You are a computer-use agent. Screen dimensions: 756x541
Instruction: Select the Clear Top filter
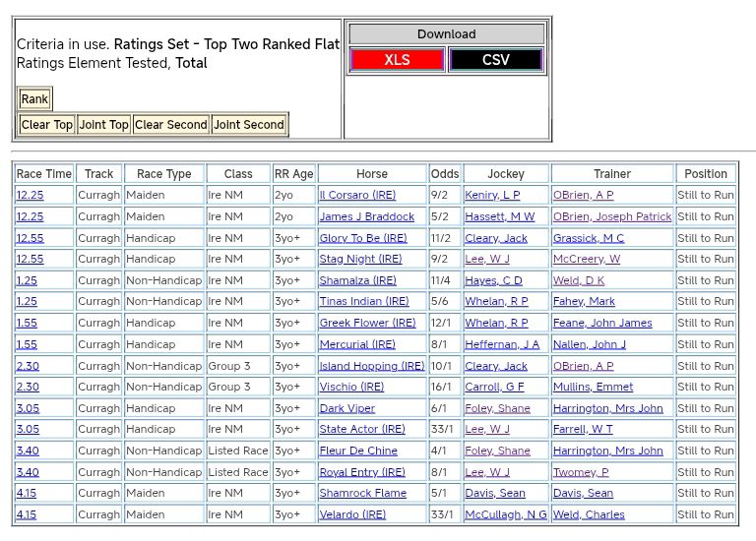pos(47,125)
